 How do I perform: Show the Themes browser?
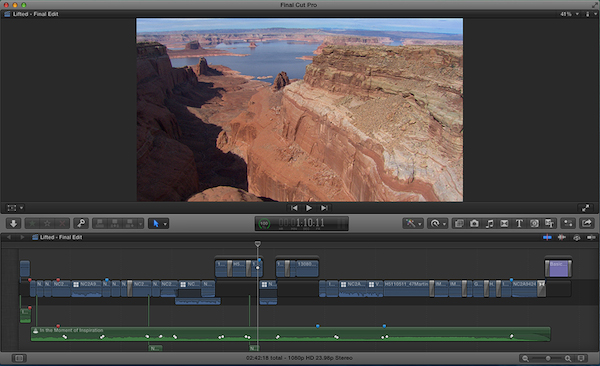549,223
